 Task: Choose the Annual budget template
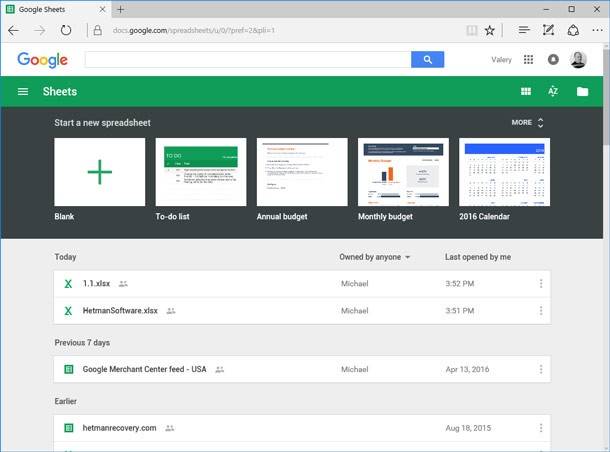(302, 172)
